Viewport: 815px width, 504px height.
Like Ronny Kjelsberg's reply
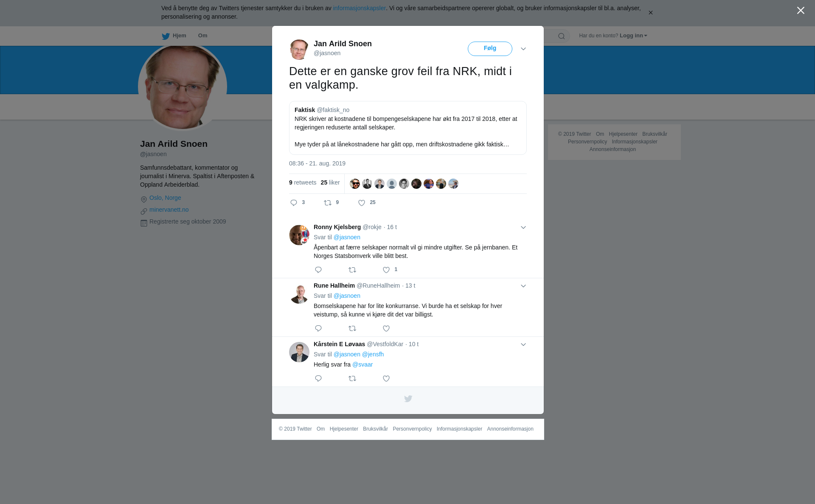pos(386,270)
